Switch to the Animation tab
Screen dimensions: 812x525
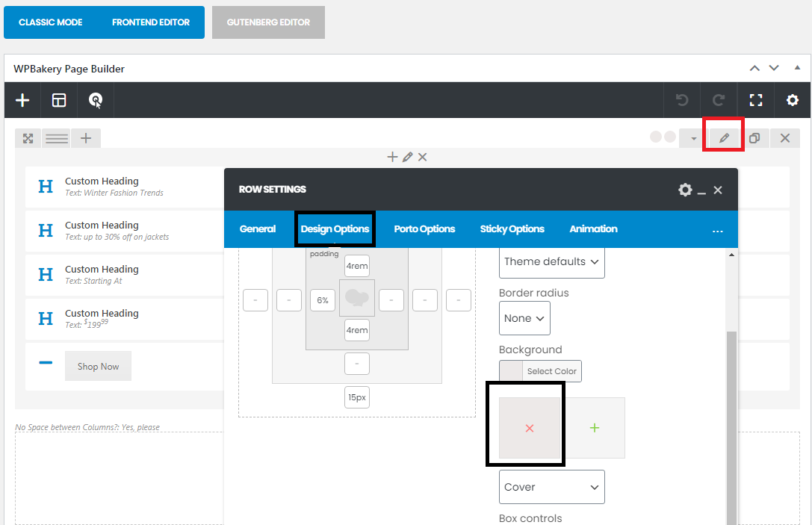pyautogui.click(x=593, y=229)
